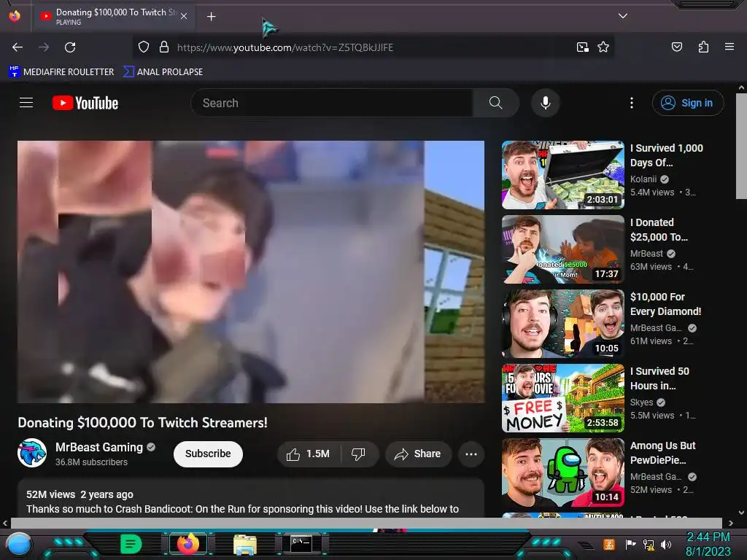
Task: Open I Survived 1,000 Days thumbnail
Action: pyautogui.click(x=562, y=175)
